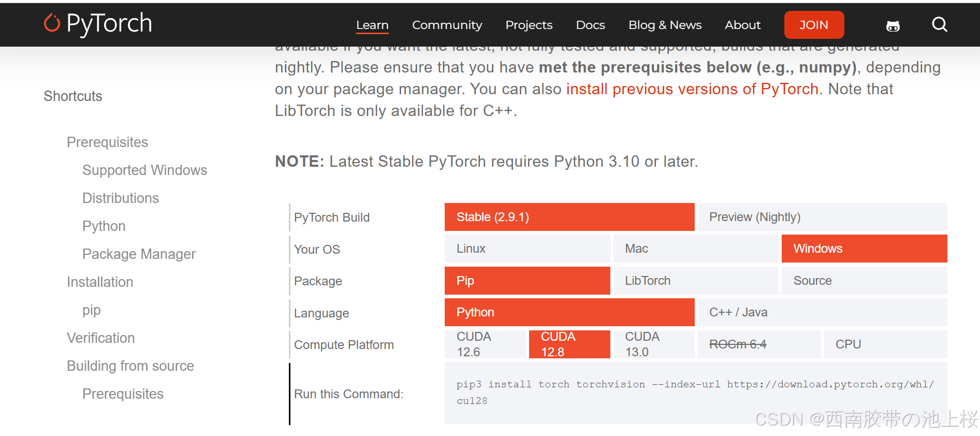This screenshot has width=980, height=436.
Task: Click the pip install command box
Action: pos(695,393)
